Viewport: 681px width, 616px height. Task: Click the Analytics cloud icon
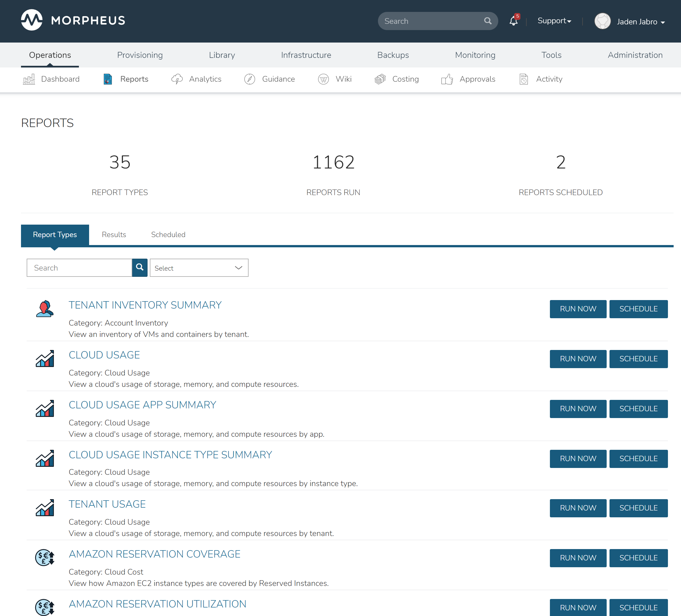(x=177, y=79)
